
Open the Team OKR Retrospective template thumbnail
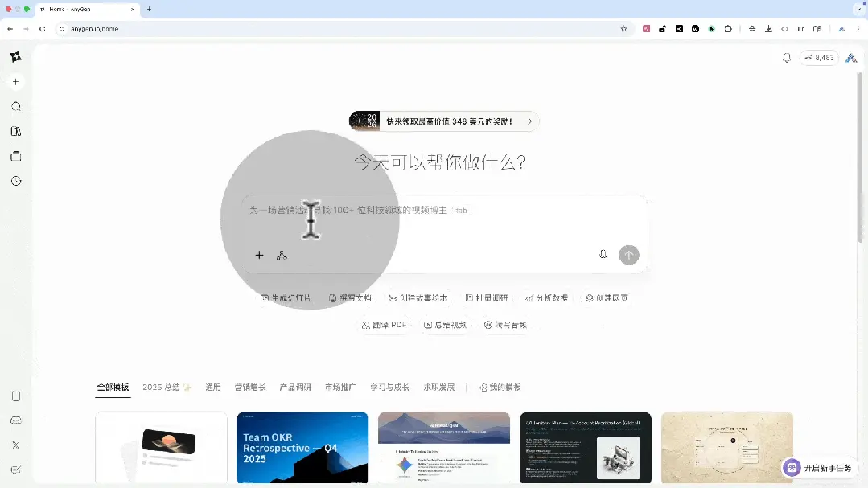click(302, 448)
